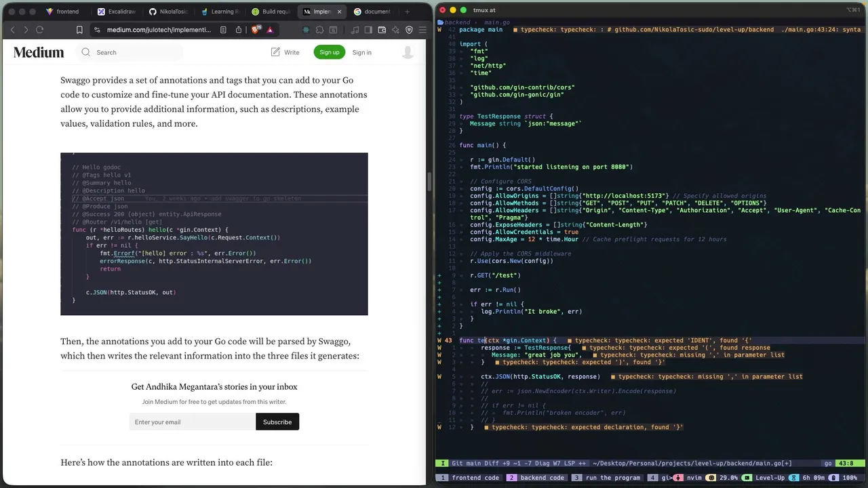The width and height of the screenshot is (868, 488).
Task: Click the Level-Up session name in tmux status
Action: (x=770, y=478)
